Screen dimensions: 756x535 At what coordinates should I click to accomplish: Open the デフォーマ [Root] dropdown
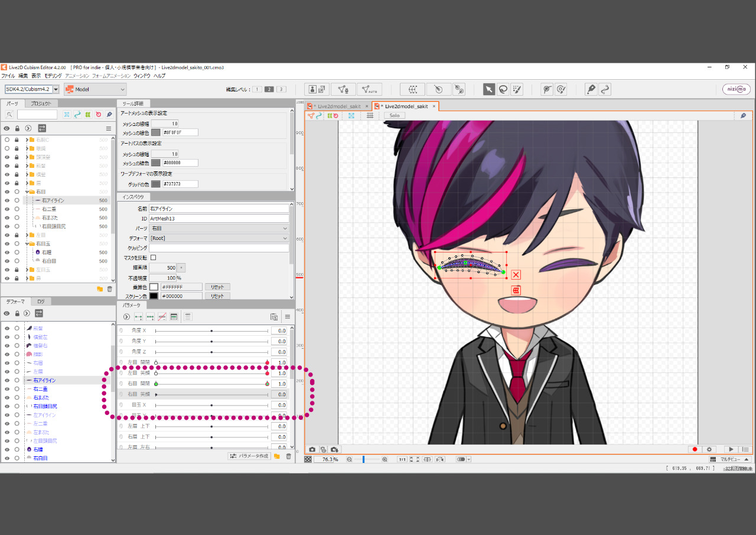click(x=219, y=238)
